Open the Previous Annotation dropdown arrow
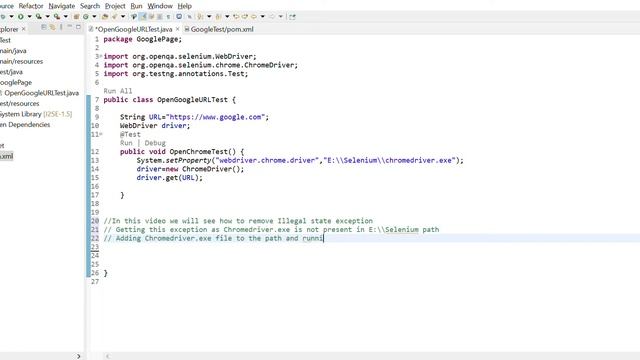The width and height of the screenshot is (640, 360). click(x=227, y=17)
